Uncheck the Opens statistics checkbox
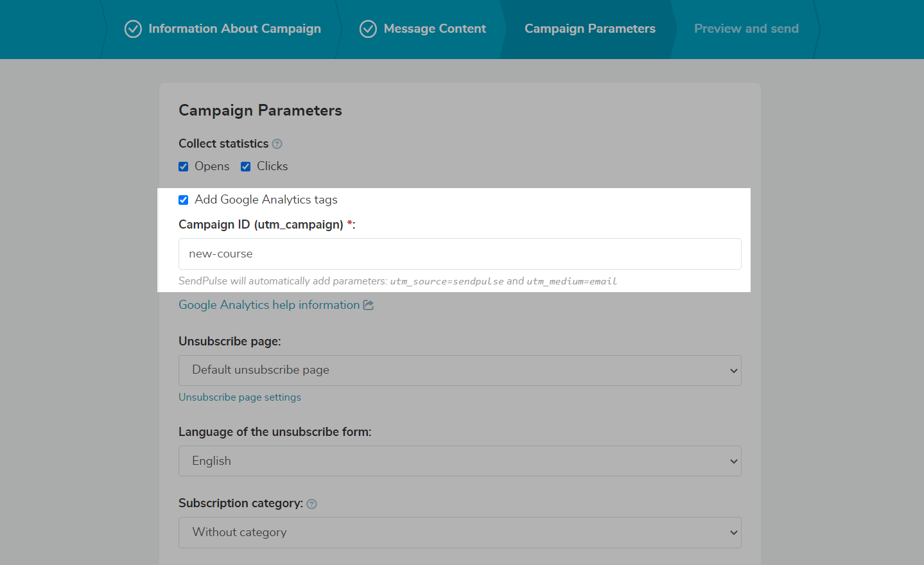The image size is (924, 565). 184,166
